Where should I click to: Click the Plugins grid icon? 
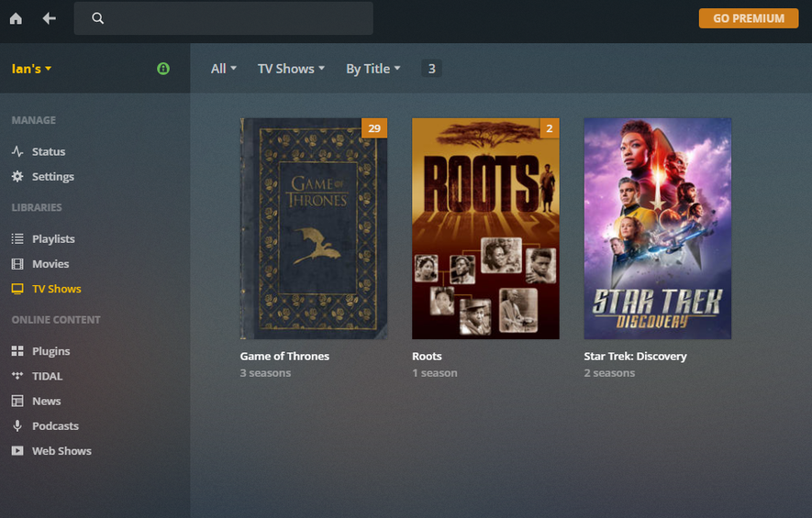pyautogui.click(x=17, y=351)
